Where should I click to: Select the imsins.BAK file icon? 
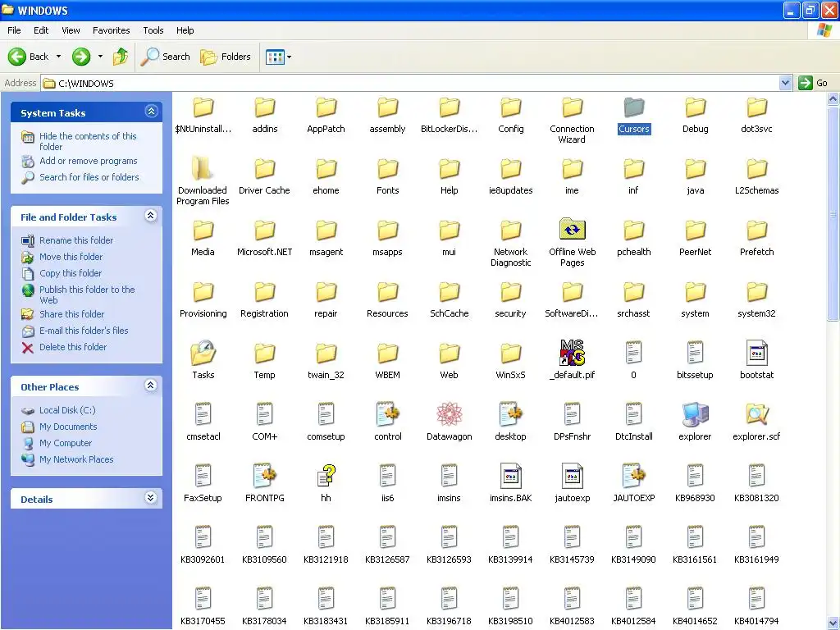tap(510, 476)
